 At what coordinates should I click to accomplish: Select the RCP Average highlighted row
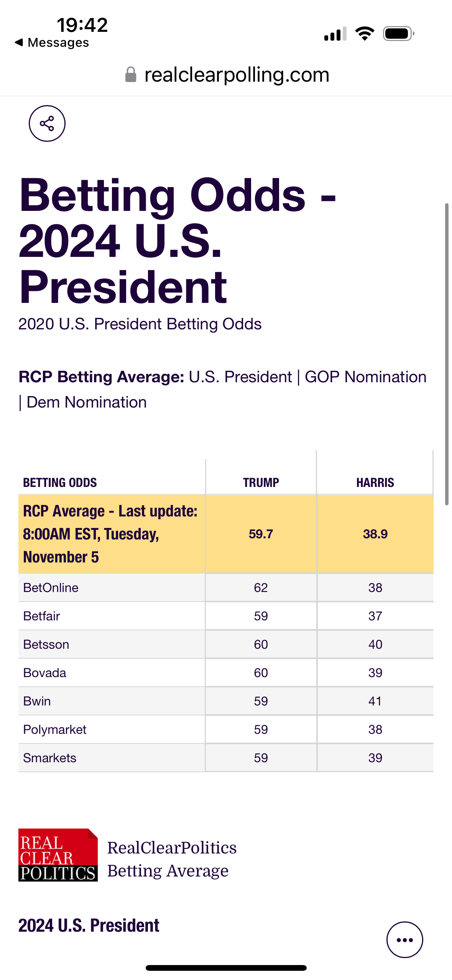point(226,534)
